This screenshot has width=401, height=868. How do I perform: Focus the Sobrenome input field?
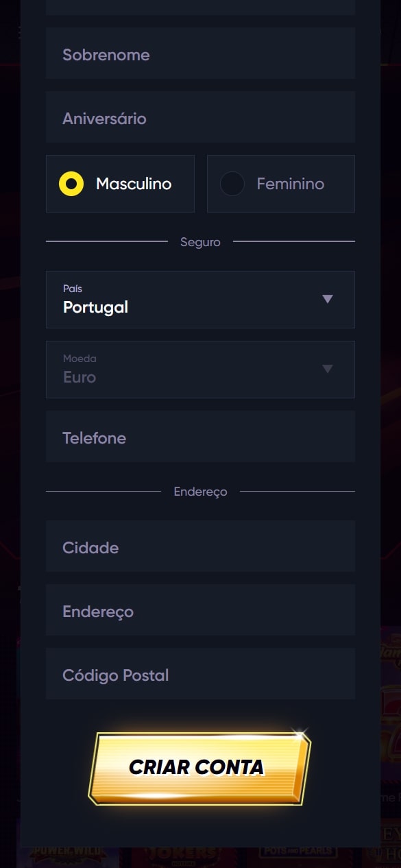(200, 53)
